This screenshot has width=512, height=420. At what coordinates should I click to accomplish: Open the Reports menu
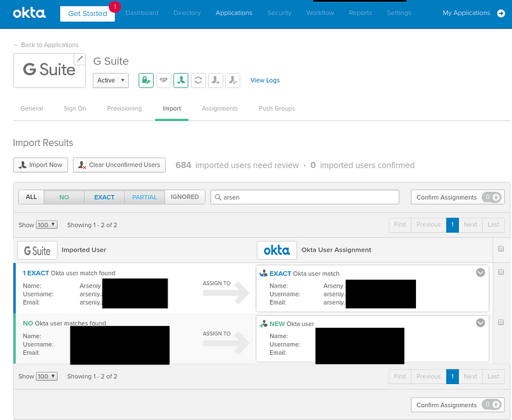[360, 13]
